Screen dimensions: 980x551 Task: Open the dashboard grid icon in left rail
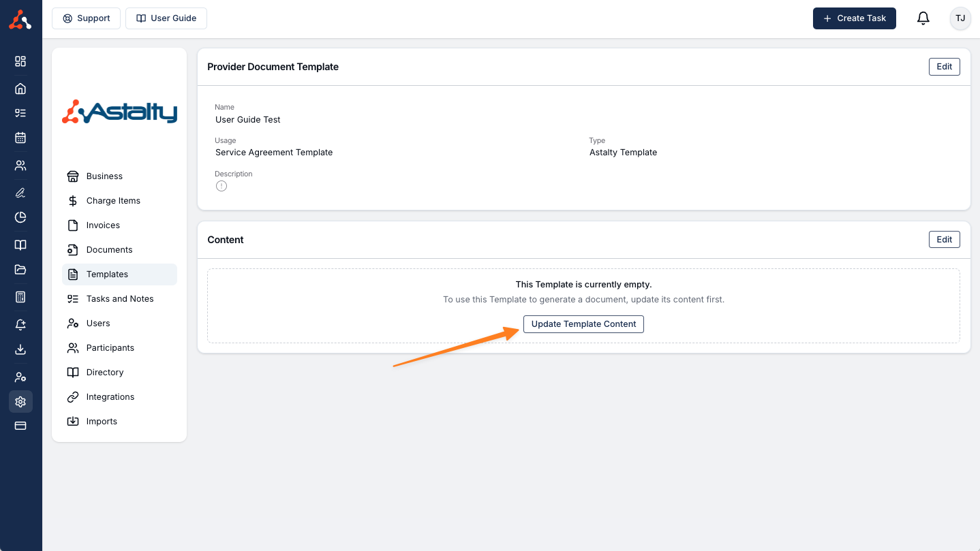(20, 61)
